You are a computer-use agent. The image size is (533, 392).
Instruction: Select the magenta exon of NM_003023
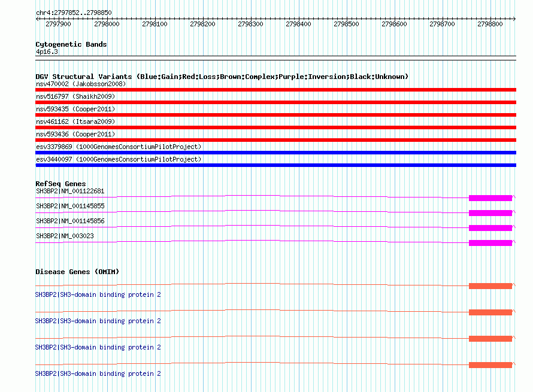point(490,243)
